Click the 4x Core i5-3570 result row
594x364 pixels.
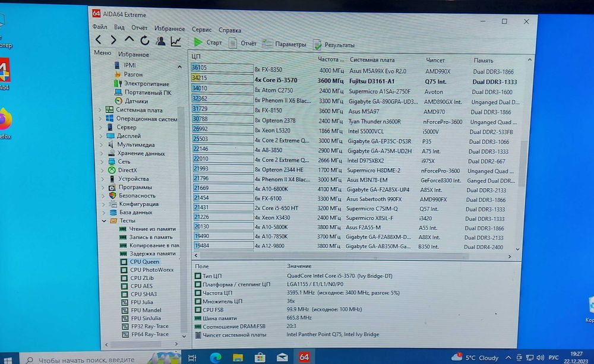click(x=354, y=80)
